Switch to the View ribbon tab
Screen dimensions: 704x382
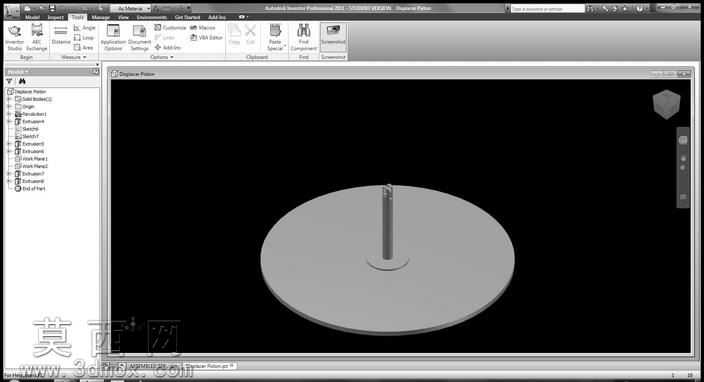click(x=123, y=17)
